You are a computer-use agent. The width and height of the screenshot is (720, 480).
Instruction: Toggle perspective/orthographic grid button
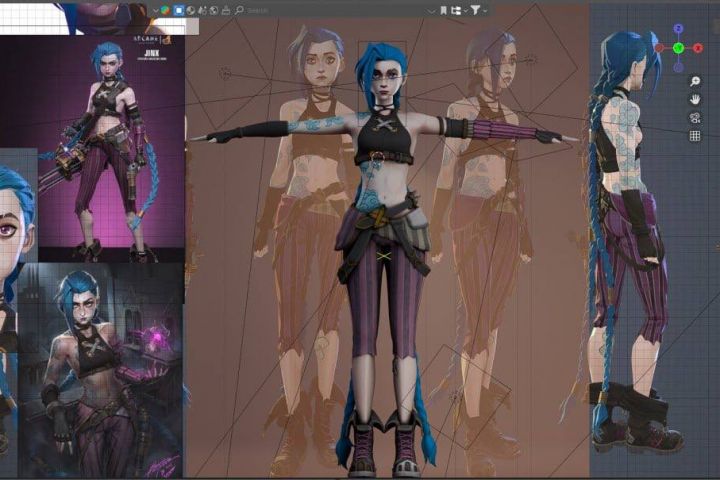(x=695, y=136)
